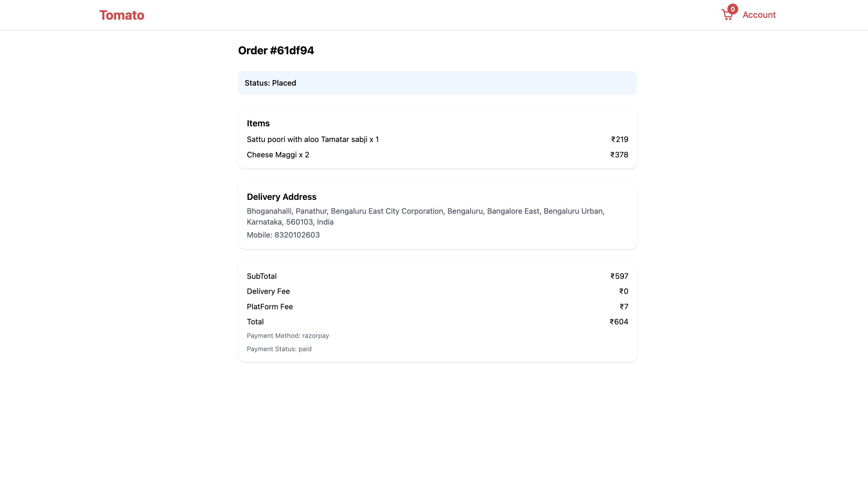
Task: Click the Status: Placed banner
Action: tap(437, 83)
